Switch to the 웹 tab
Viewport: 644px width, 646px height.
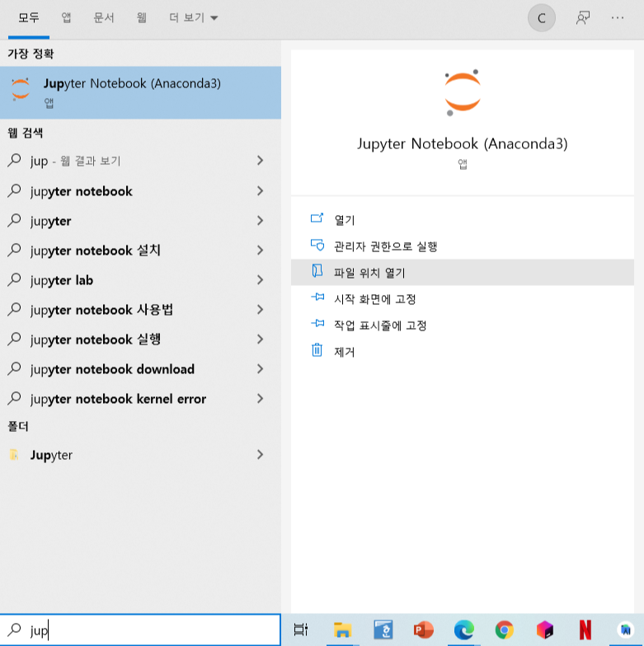(142, 18)
